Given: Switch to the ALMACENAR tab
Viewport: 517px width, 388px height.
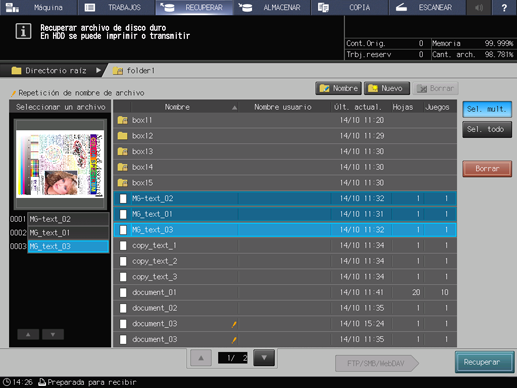Looking at the screenshot, I should [x=272, y=7].
